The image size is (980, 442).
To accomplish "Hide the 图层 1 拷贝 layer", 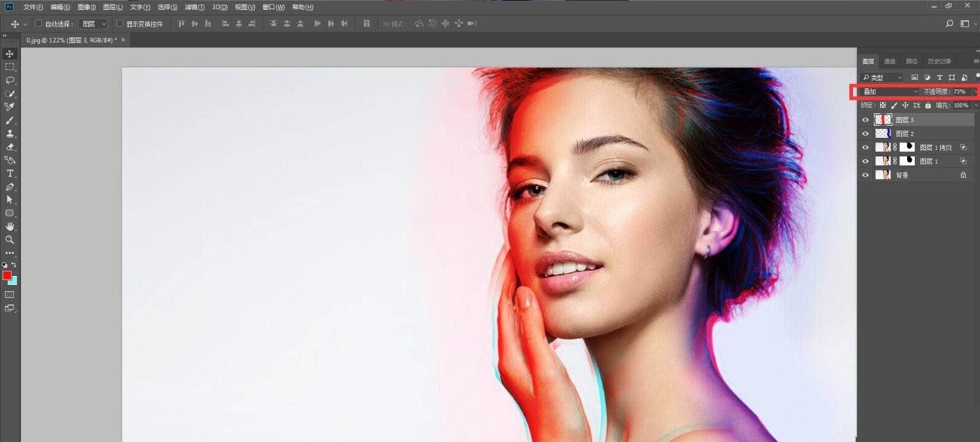I will 865,148.
